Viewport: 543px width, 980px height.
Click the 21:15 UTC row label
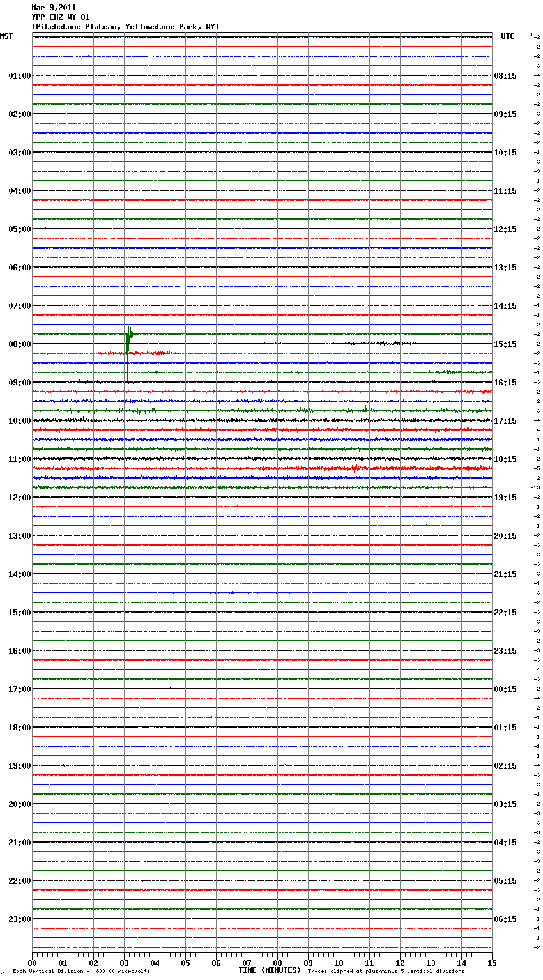[505, 574]
